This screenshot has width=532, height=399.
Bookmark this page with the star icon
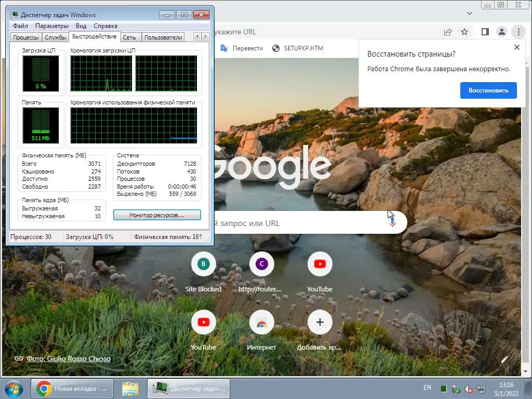[x=464, y=32]
